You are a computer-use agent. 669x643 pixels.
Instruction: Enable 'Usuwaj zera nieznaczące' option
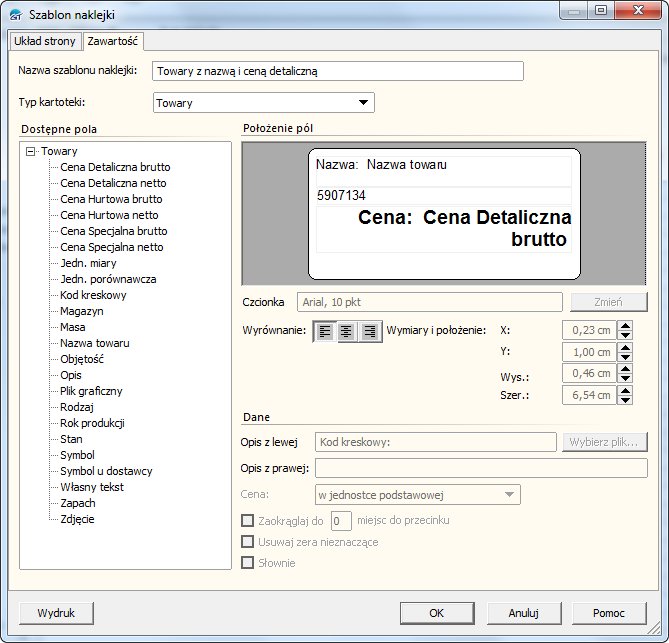point(248,542)
